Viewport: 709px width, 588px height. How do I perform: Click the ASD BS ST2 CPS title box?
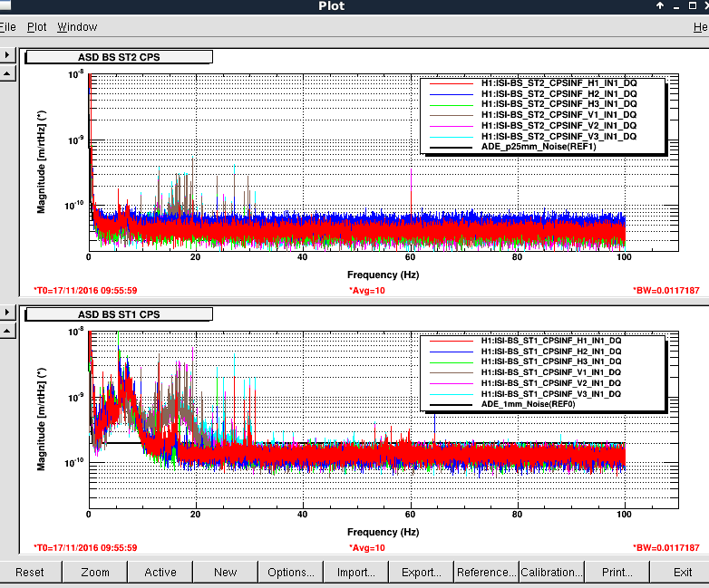(119, 57)
